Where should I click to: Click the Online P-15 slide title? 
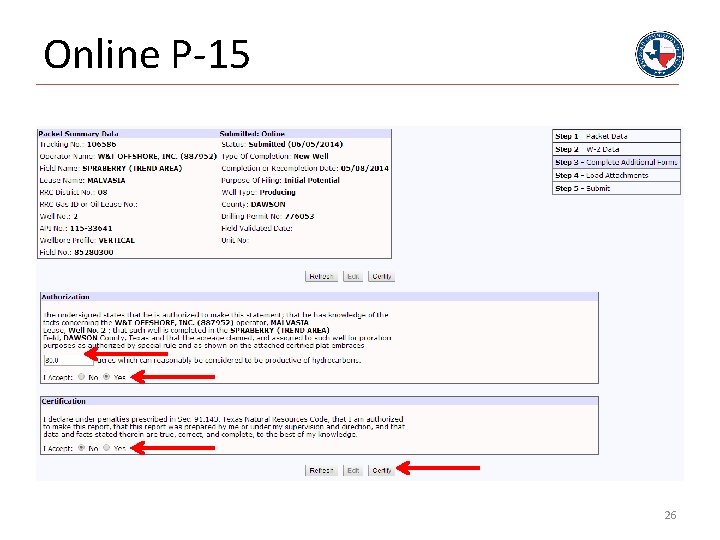click(x=146, y=54)
